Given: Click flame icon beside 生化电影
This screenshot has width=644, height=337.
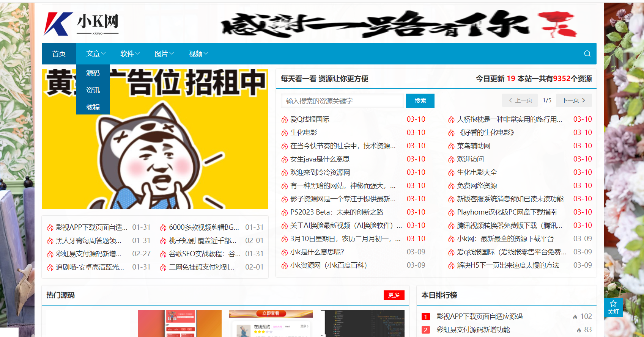Looking at the screenshot, I should [285, 133].
